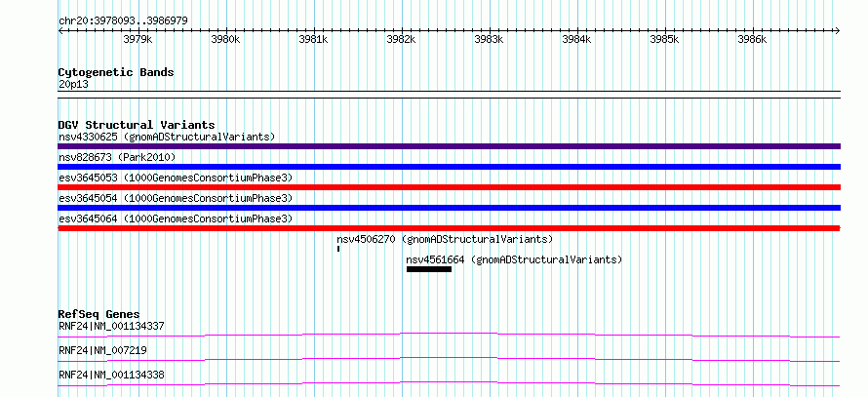868x397 pixels.
Task: Click the esv3645064 red variant bar
Action: point(449,228)
